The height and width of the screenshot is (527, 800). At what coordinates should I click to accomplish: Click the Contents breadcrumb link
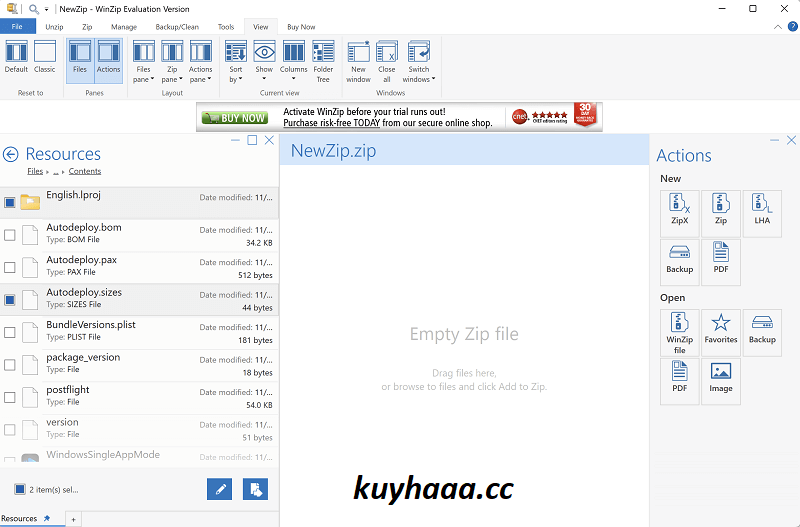coord(85,171)
